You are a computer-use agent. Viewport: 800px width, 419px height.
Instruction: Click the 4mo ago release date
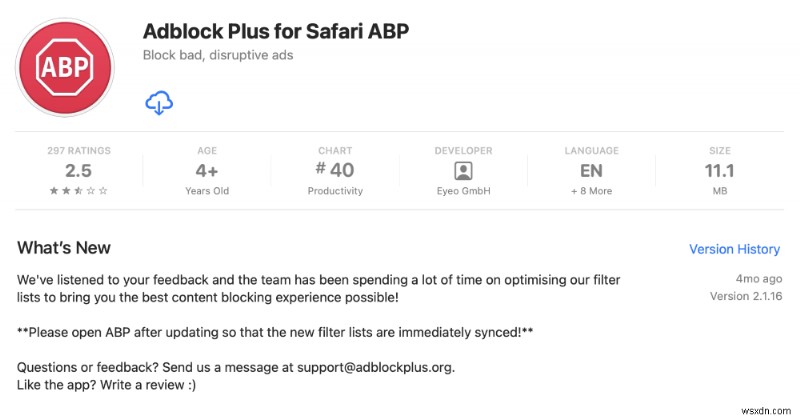point(759,279)
